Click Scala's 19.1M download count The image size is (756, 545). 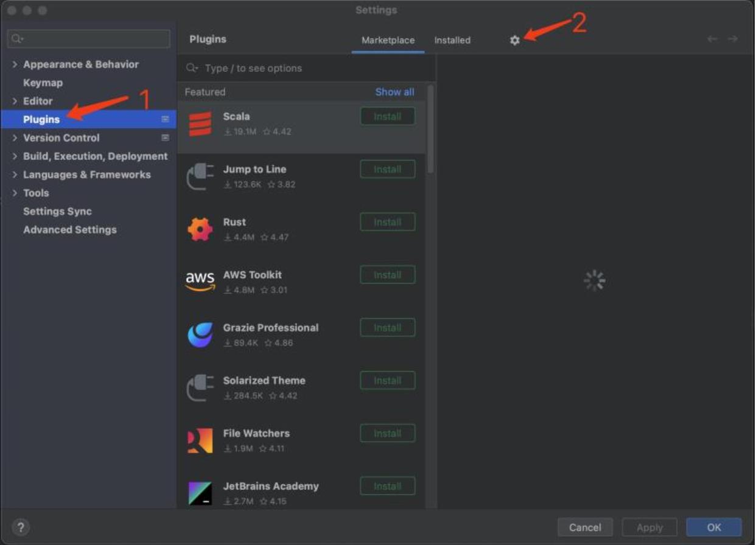coord(240,132)
